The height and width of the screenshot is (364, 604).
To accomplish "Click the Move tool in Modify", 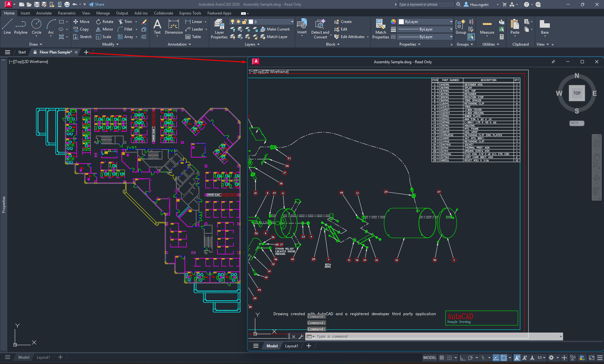I will 82,22.
